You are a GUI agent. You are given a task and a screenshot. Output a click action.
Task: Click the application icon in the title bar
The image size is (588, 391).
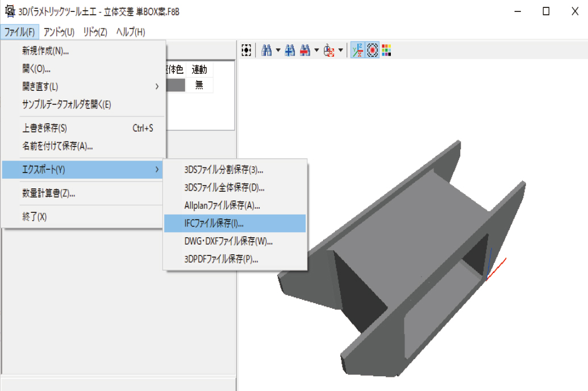tap(10, 11)
